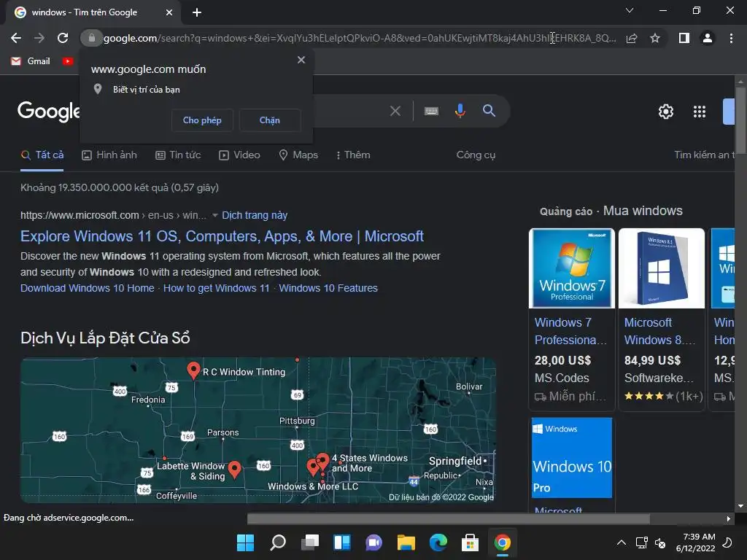Viewport: 747px width, 560px height.
Task: Open the Chrome side panel
Action: (684, 38)
